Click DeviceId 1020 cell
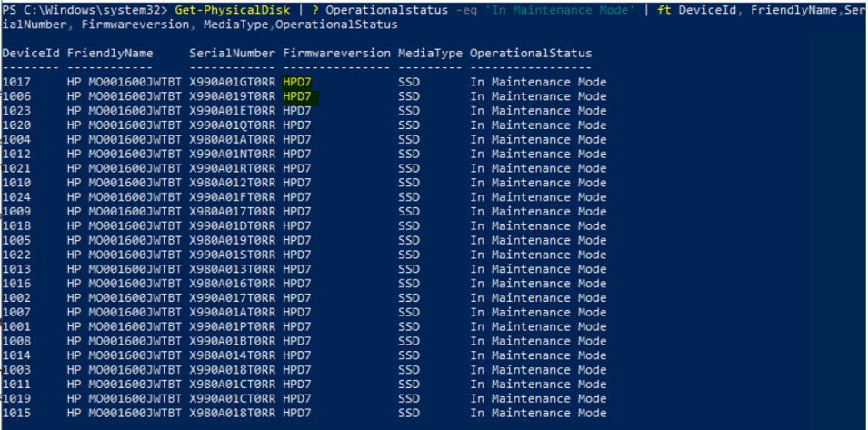Screen dimensions: 868x430 click(x=16, y=125)
